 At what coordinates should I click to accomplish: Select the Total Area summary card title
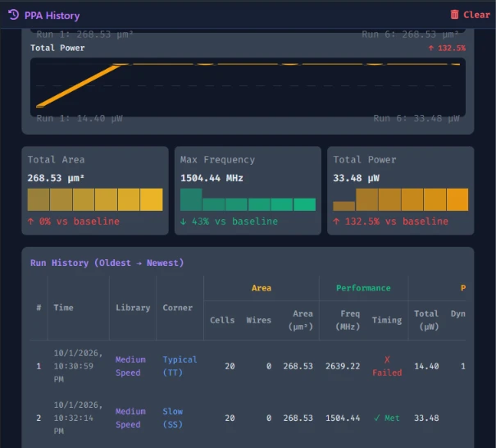point(56,159)
